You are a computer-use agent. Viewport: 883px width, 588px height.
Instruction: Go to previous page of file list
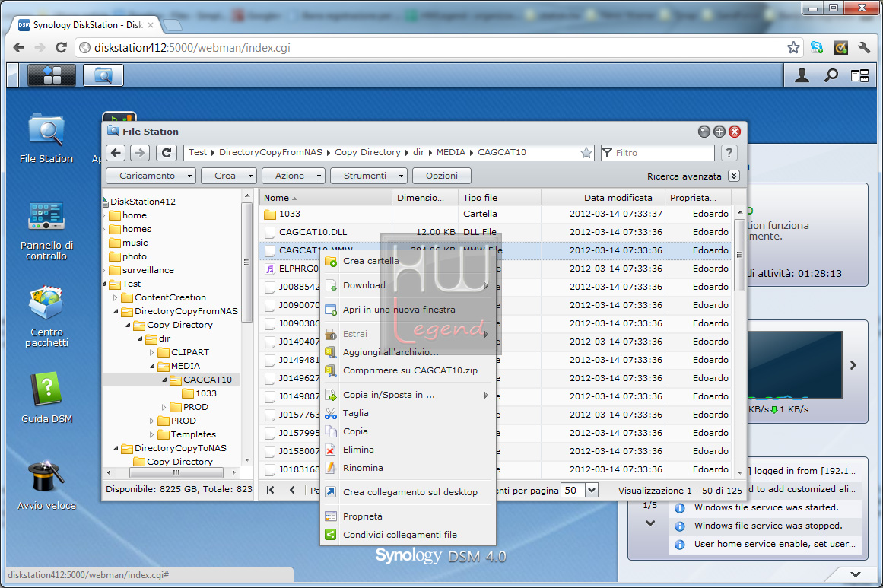(x=292, y=490)
